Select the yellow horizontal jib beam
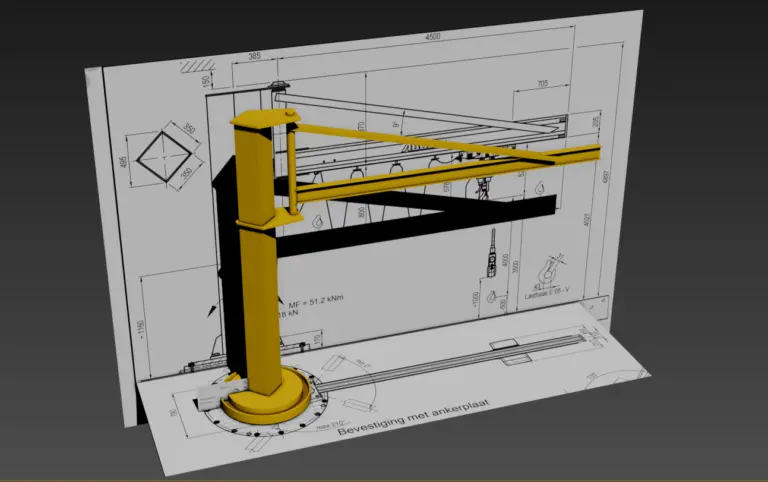 tap(448, 174)
